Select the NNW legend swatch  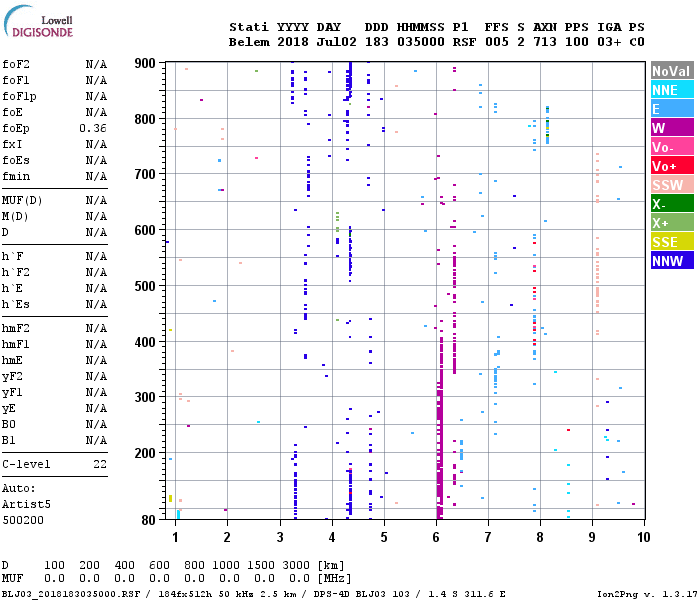[x=672, y=261]
